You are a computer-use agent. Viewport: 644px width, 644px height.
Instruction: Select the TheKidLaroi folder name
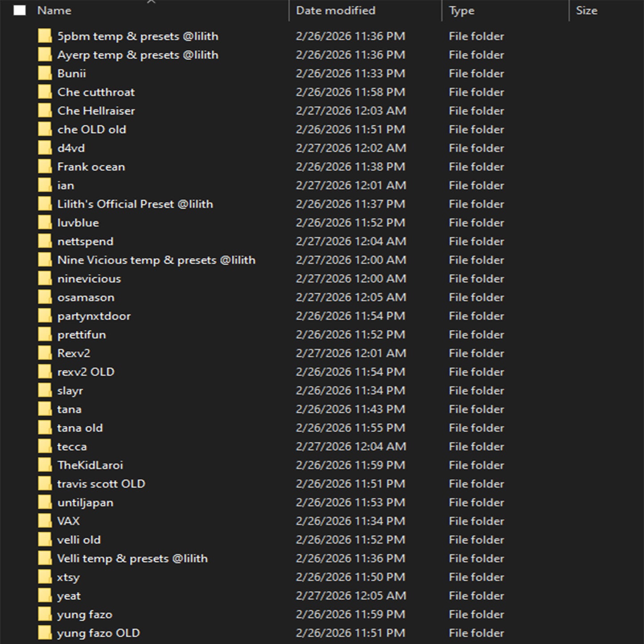point(90,465)
